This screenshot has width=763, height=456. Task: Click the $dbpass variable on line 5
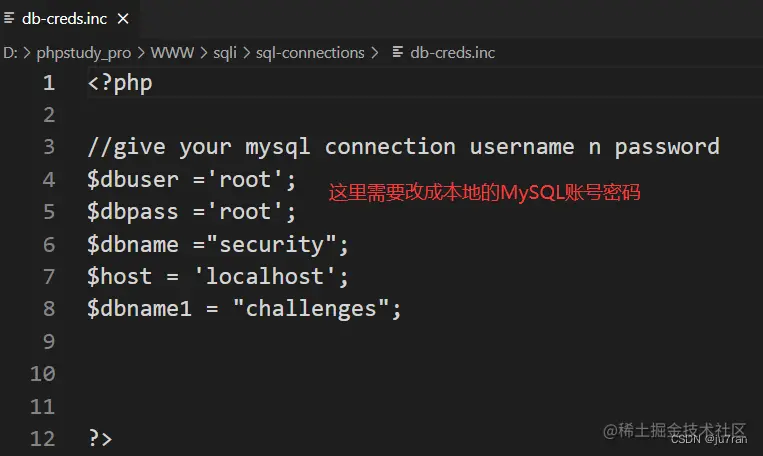133,212
